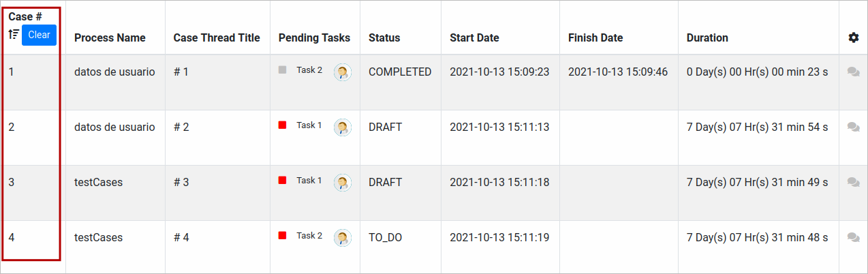Click user avatar on case 3 task

click(343, 183)
